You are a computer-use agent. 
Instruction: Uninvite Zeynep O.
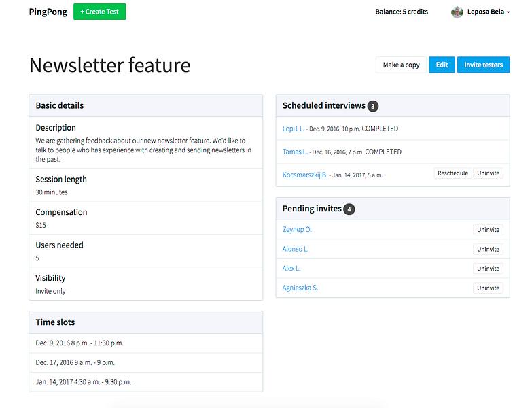(x=489, y=230)
